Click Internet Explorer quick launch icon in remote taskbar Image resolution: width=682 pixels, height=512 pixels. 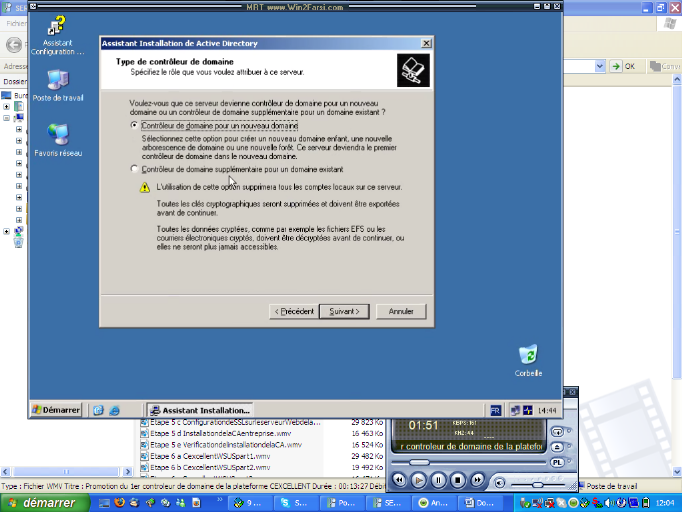(x=114, y=410)
